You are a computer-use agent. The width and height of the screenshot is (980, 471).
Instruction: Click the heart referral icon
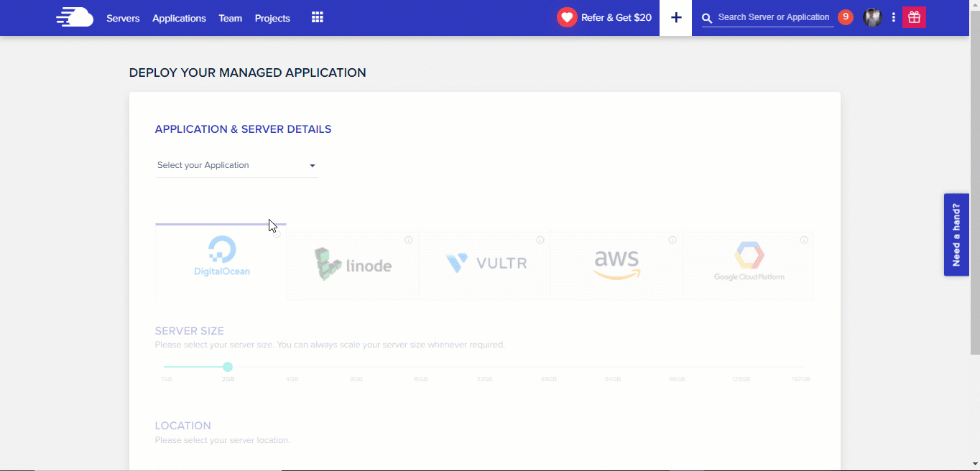point(567,17)
